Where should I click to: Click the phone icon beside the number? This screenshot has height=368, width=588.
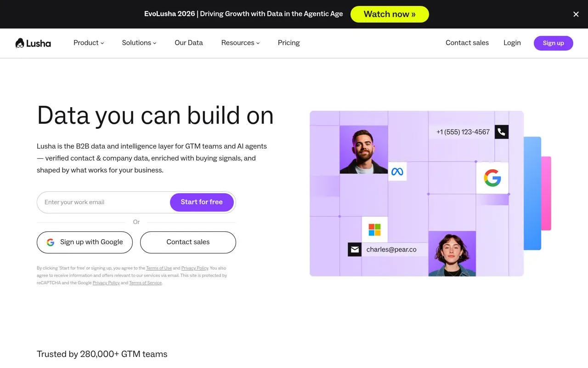pos(502,132)
